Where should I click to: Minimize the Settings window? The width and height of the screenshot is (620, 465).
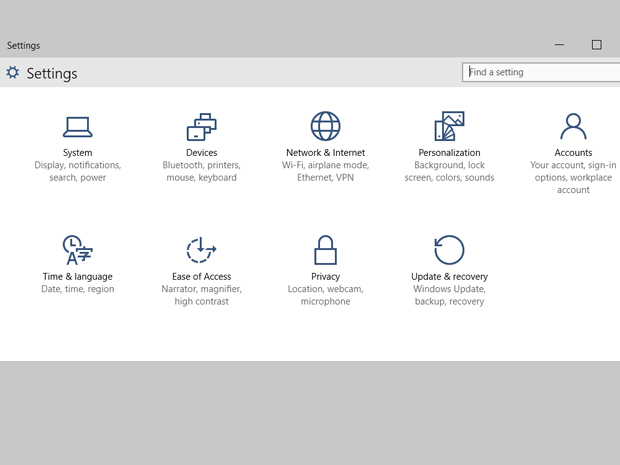pyautogui.click(x=559, y=45)
